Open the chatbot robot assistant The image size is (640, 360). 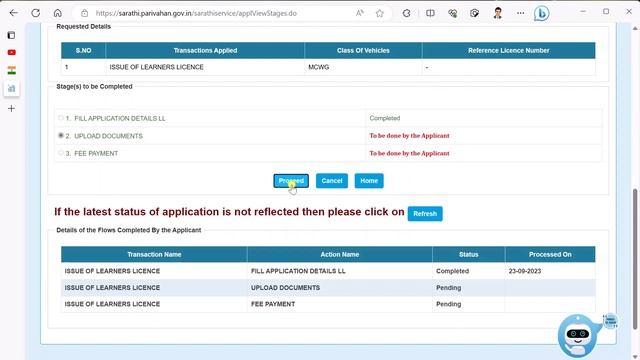pyautogui.click(x=578, y=336)
